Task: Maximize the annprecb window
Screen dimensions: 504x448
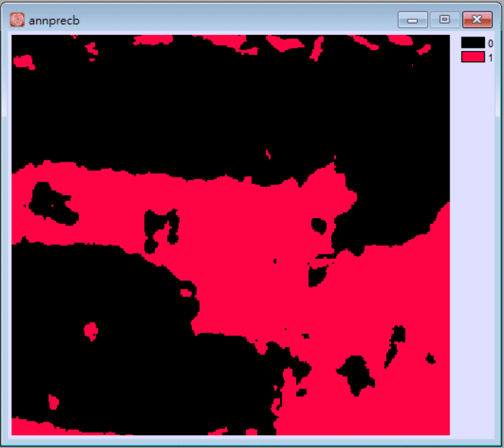Action: pyautogui.click(x=445, y=20)
